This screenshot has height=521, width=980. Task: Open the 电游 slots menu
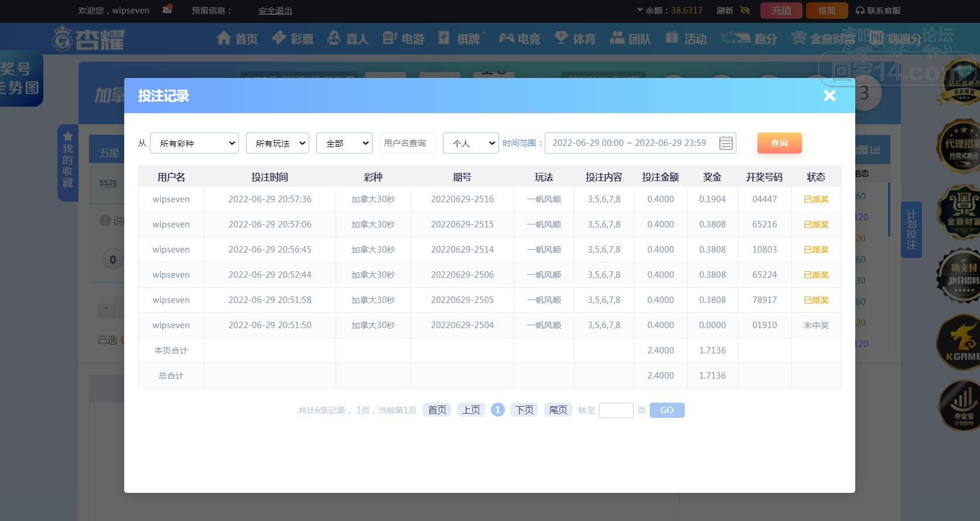(403, 39)
